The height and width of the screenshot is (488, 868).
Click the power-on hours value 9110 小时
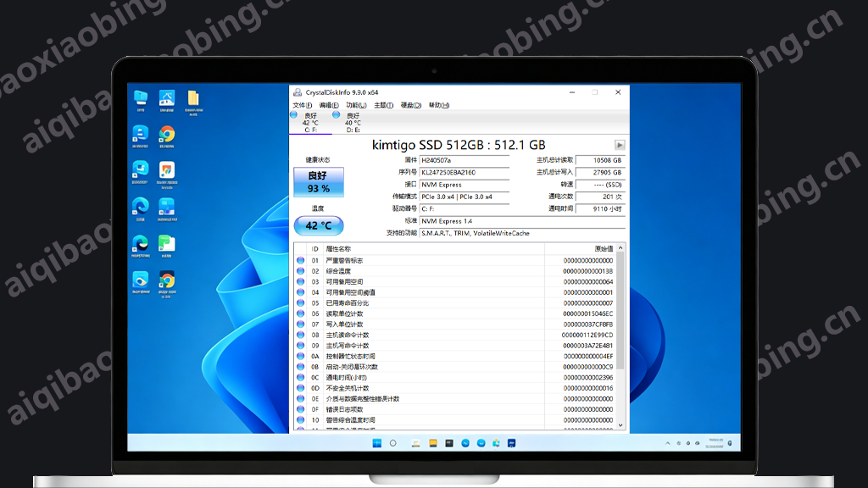600,209
